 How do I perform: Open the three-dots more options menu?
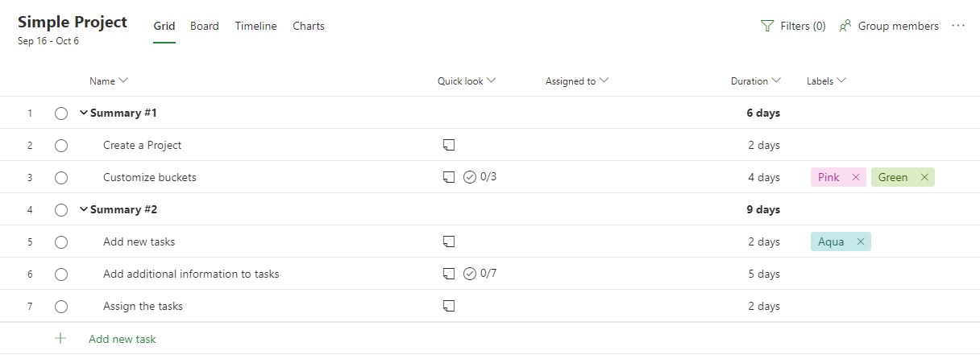click(x=958, y=26)
